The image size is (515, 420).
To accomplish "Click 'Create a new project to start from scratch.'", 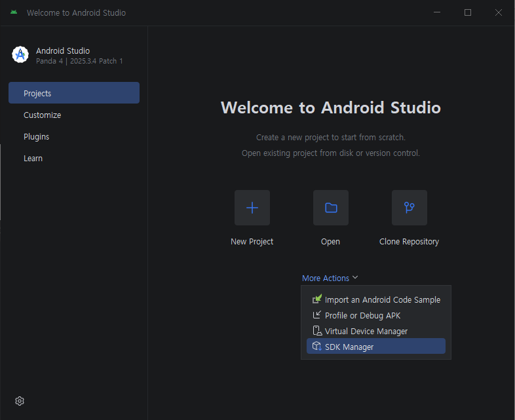I will click(331, 137).
